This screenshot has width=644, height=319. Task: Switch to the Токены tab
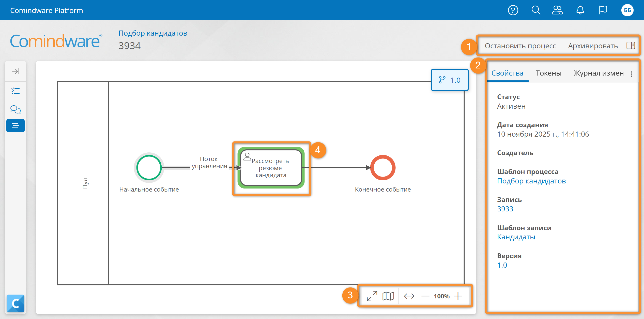[x=548, y=73]
